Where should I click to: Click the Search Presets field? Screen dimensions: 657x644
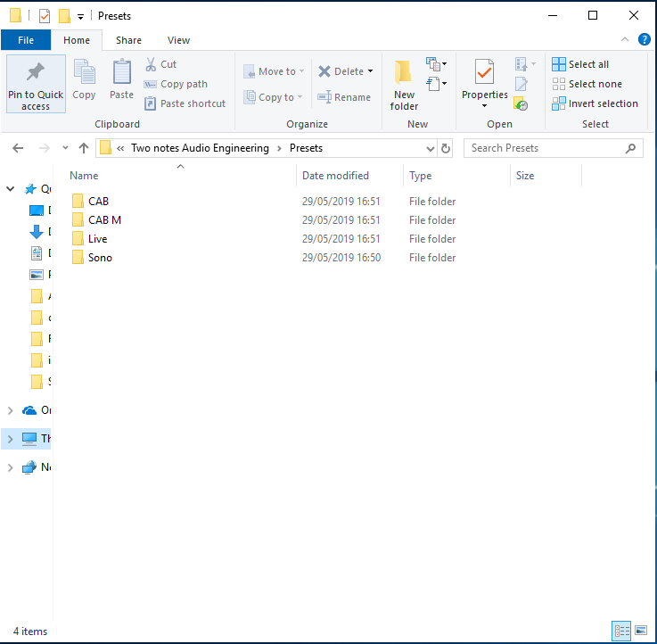coord(544,148)
